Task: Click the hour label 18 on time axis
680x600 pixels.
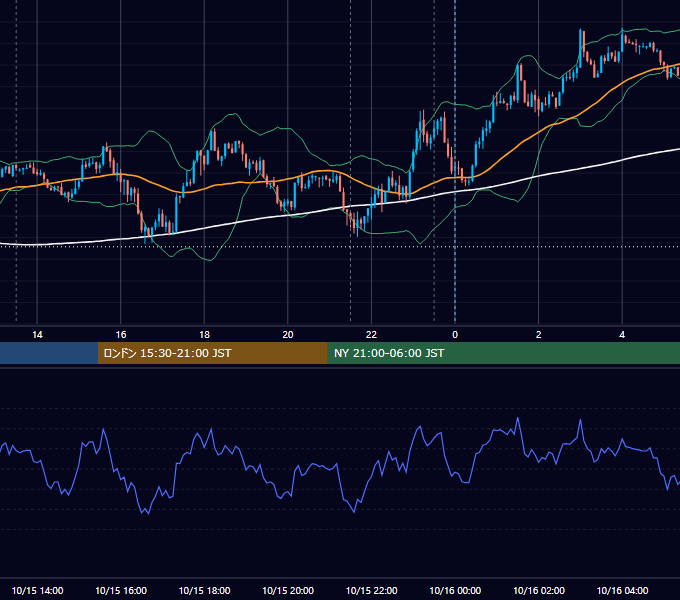Action: pyautogui.click(x=204, y=335)
